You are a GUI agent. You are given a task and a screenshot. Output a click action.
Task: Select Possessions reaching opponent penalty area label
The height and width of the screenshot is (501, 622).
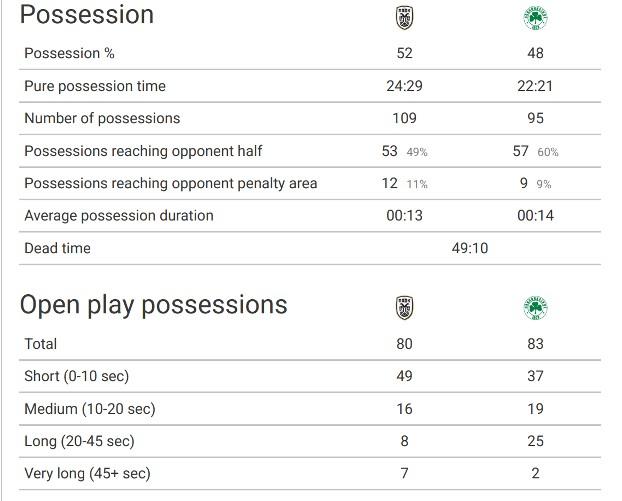(171, 183)
